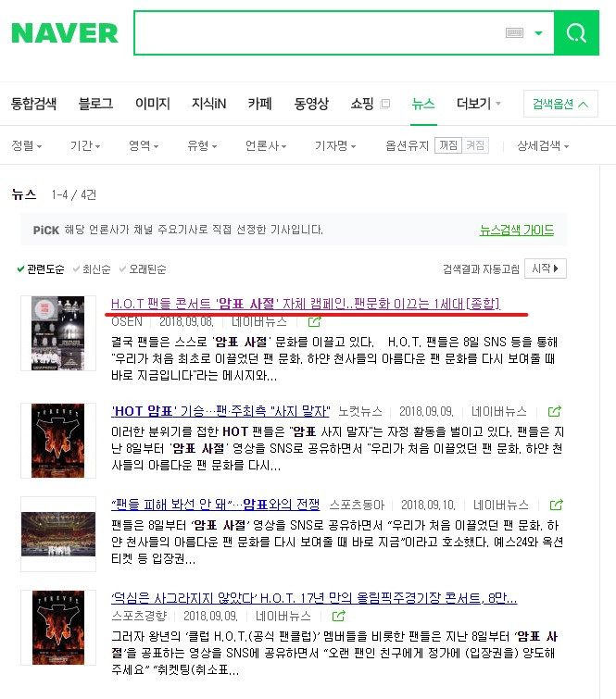Image resolution: width=616 pixels, height=699 pixels.
Task: Click the thumbnail of the 노컷뉴스 article
Action: pyautogui.click(x=58, y=441)
